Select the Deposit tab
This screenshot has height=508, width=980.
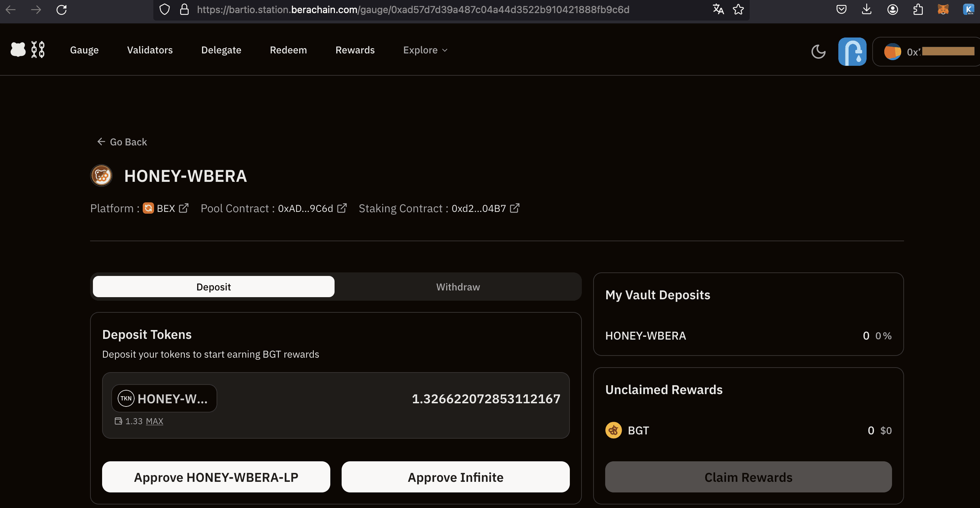pyautogui.click(x=213, y=287)
